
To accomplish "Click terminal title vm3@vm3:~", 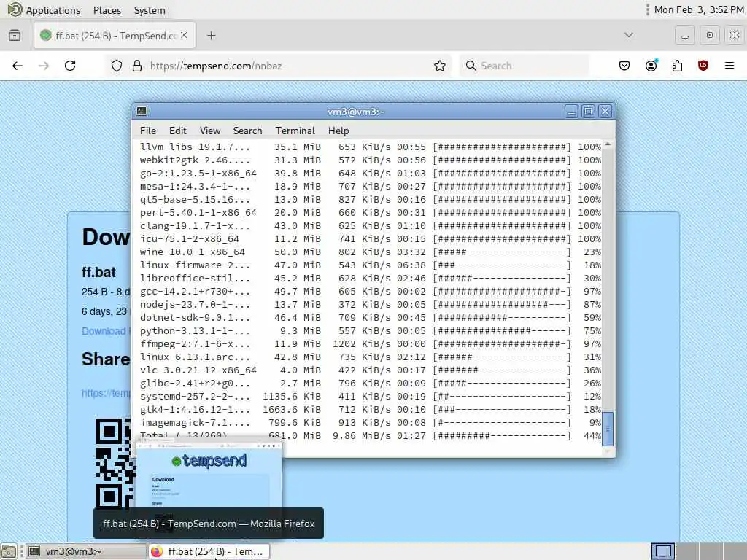I will pos(356,112).
